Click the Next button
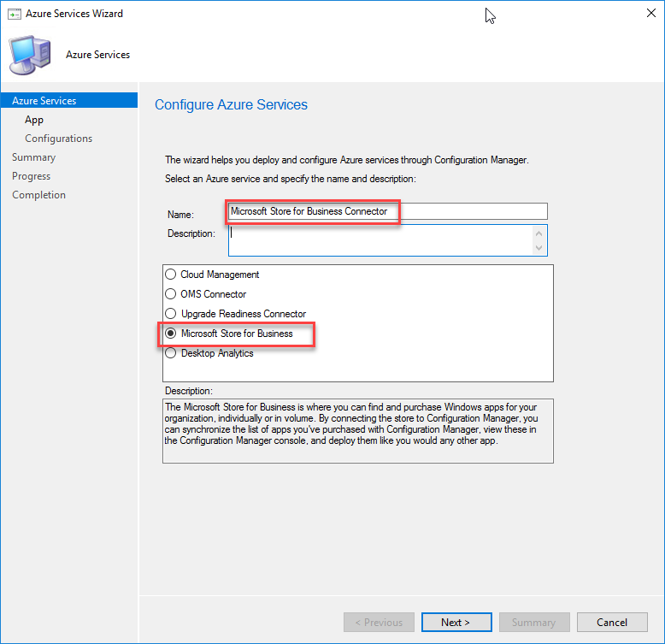The height and width of the screenshot is (644, 665). [456, 622]
